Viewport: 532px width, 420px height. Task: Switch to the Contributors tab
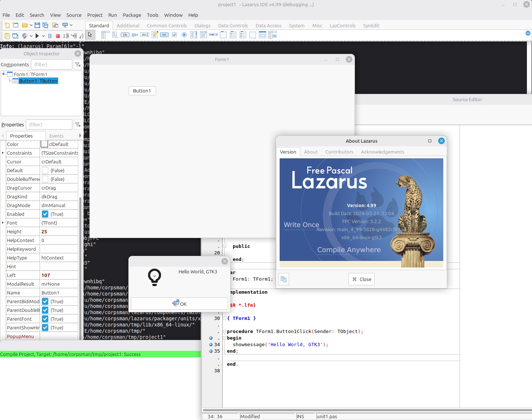click(339, 152)
